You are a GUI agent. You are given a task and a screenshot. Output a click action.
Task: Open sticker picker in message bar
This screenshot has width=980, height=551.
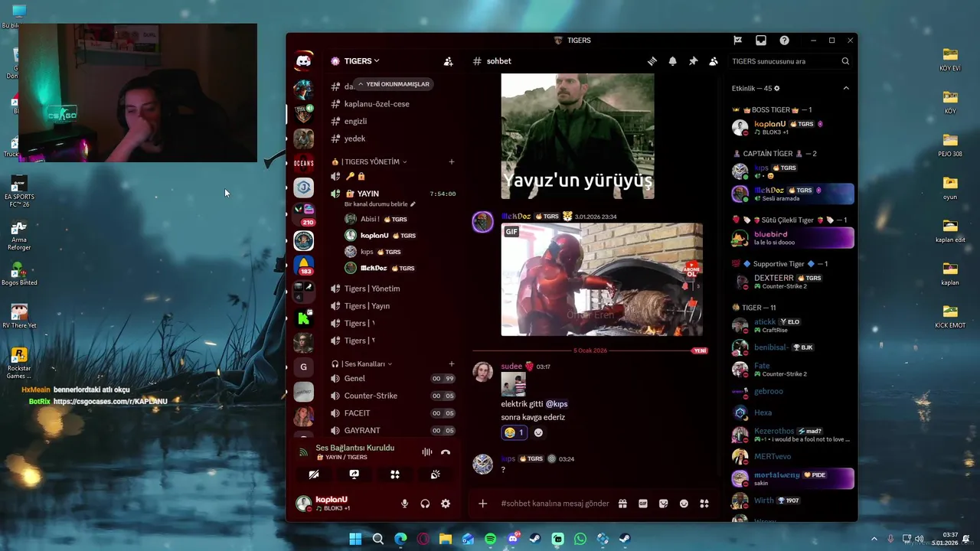(663, 504)
